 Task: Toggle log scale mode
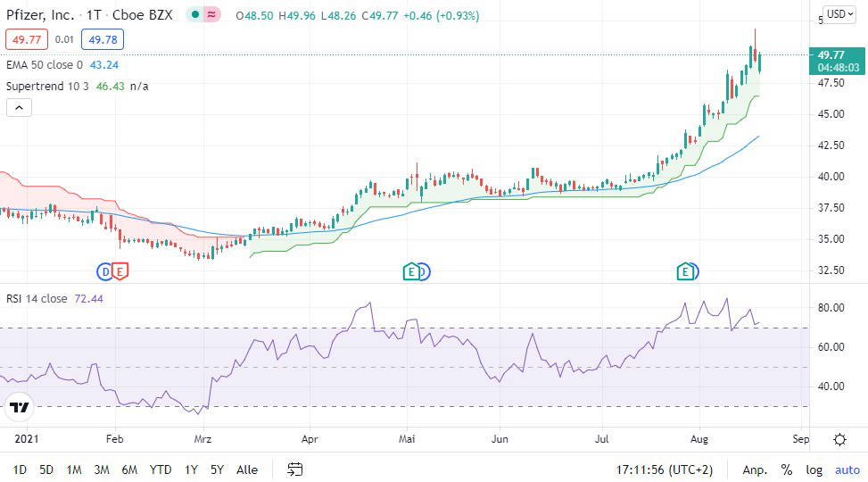(x=814, y=470)
